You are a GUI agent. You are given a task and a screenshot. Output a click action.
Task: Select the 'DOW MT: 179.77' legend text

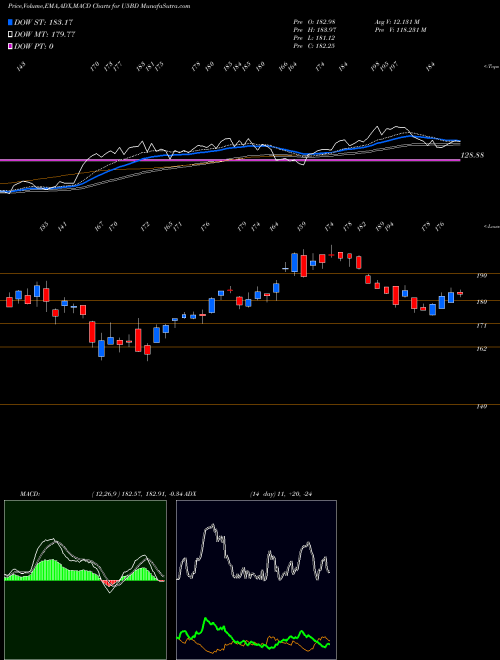(45, 35)
